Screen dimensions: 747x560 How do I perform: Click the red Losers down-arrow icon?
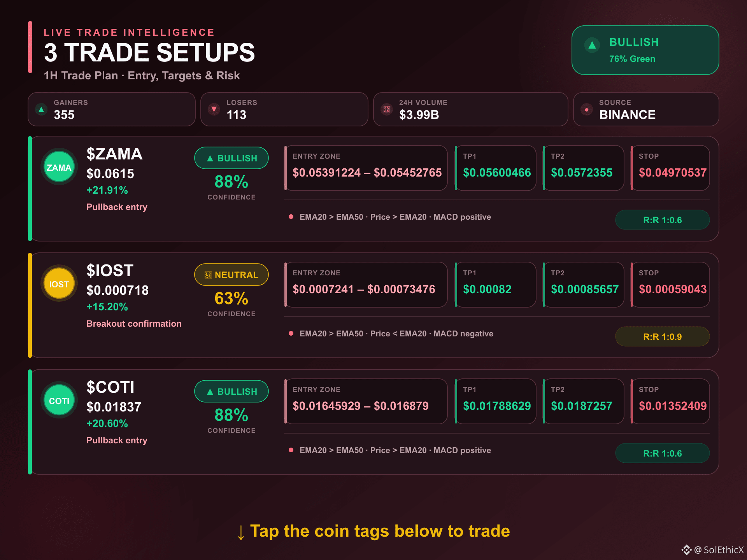pos(214,109)
